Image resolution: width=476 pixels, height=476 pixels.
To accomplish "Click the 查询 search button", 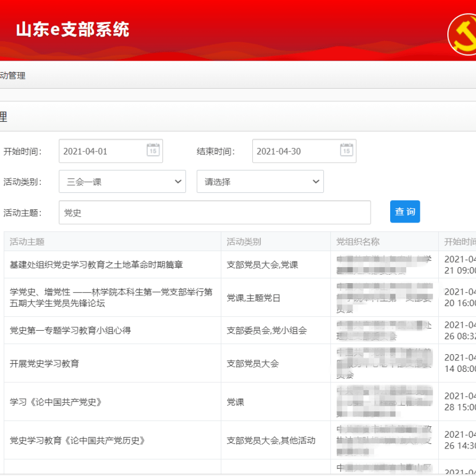I will point(405,212).
